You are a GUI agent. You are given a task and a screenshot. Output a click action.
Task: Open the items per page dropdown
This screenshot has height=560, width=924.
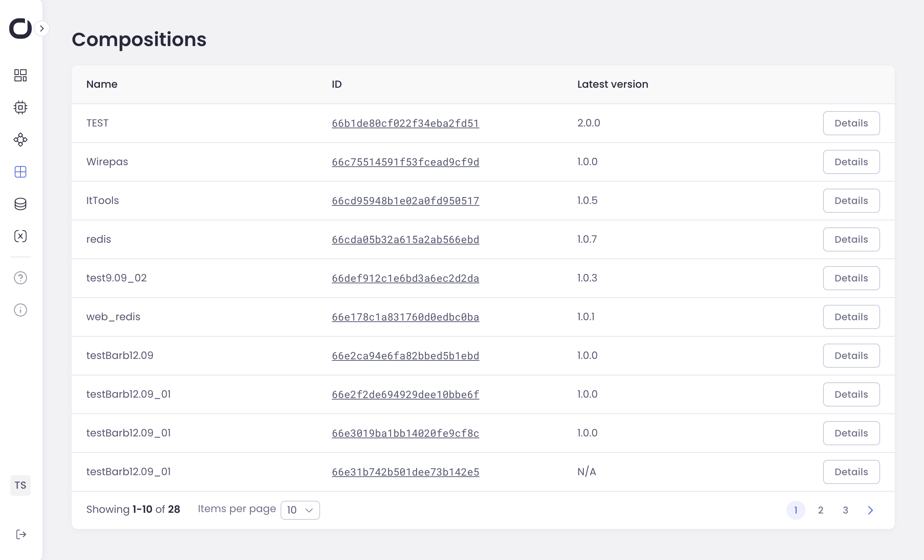(x=300, y=510)
